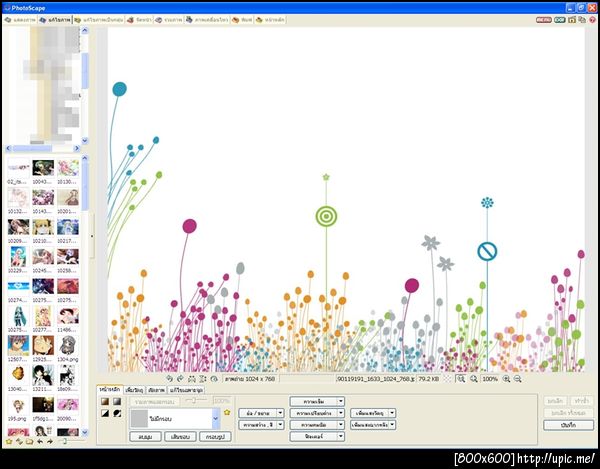The height and width of the screenshot is (469, 600).
Task: Open the Bloom dropdown arrow, right column
Action: pos(392,413)
